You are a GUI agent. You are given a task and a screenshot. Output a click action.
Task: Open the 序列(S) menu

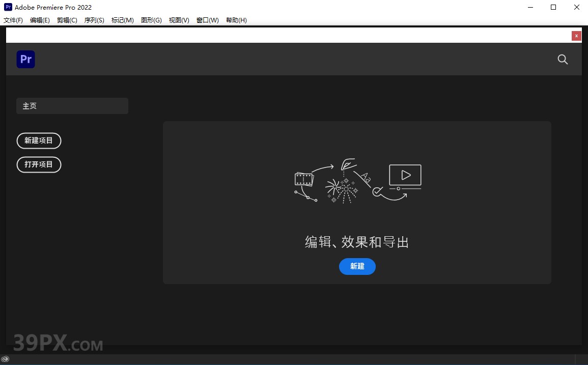pos(94,20)
